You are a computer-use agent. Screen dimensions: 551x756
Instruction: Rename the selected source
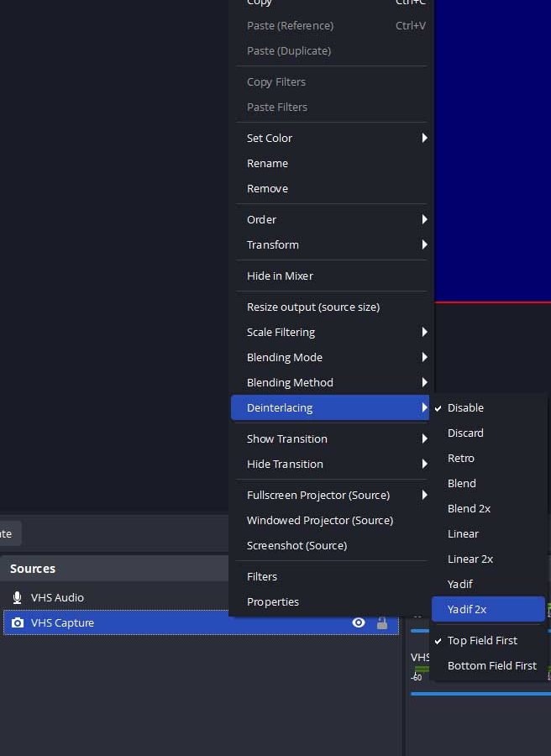pos(267,163)
